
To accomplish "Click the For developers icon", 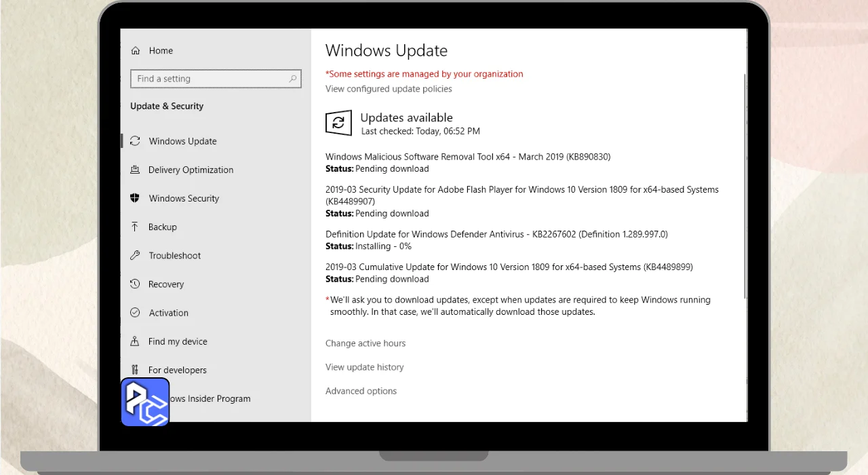I will point(135,370).
